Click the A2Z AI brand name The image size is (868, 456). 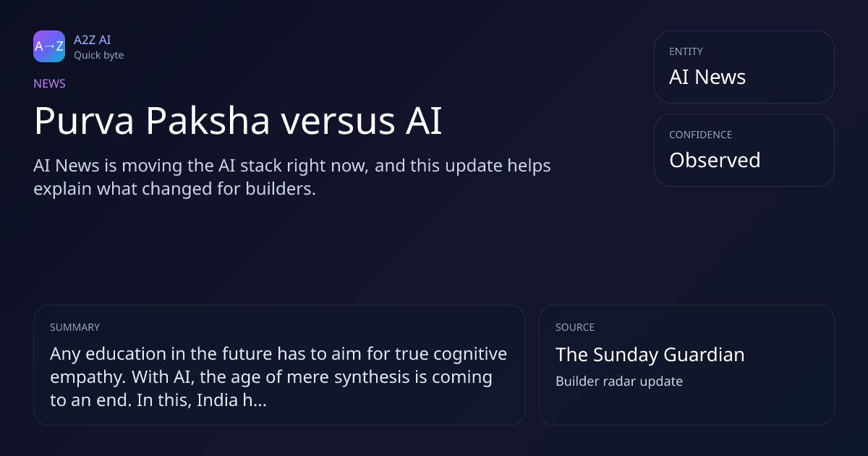92,40
